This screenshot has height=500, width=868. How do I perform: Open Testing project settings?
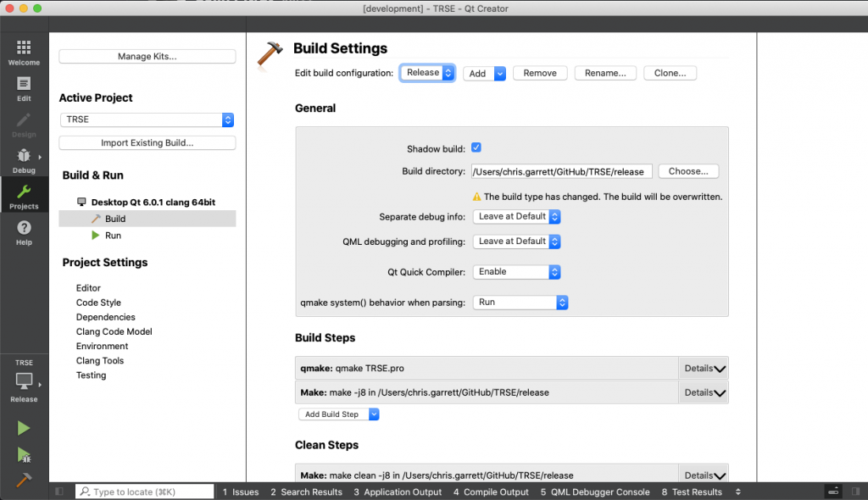click(92, 375)
